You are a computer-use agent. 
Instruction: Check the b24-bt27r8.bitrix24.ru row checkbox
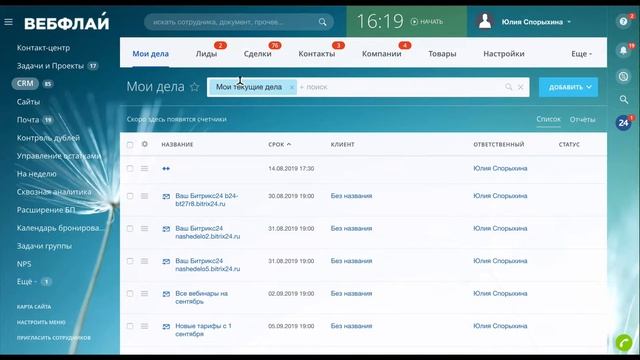[x=130, y=196]
